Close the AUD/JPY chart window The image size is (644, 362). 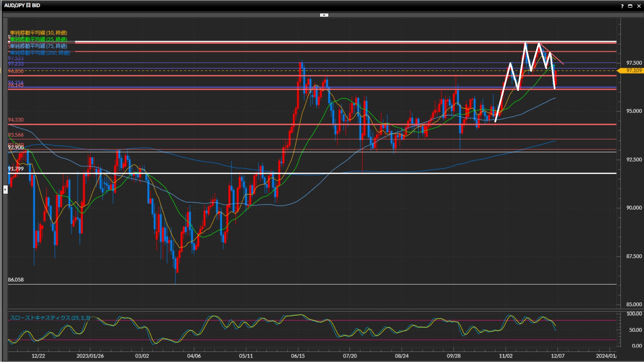tap(638, 6)
